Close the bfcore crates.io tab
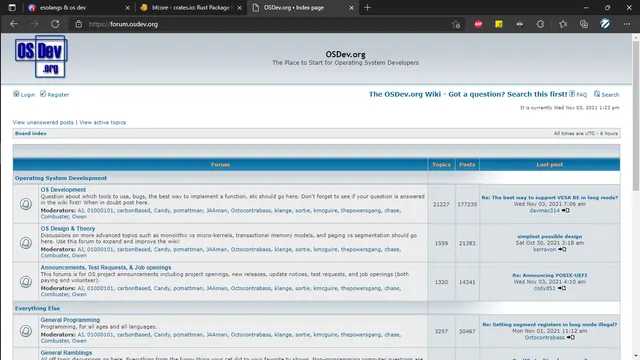 [x=239, y=8]
